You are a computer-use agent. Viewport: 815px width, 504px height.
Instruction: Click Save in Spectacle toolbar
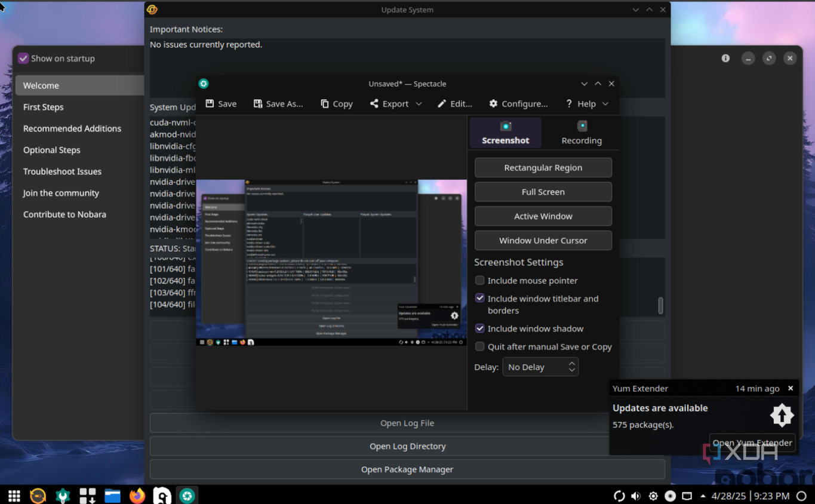[221, 104]
